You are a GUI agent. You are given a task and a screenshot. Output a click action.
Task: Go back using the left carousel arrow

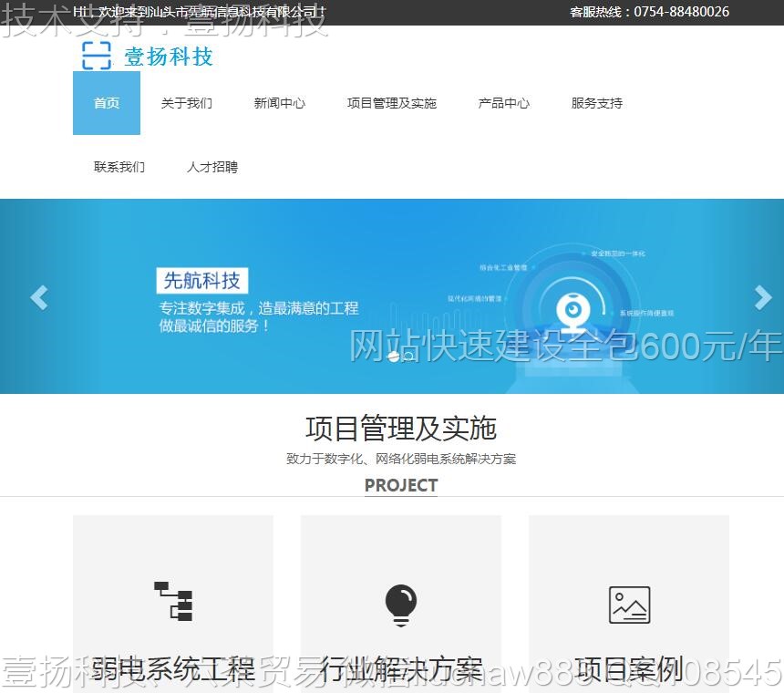37,297
